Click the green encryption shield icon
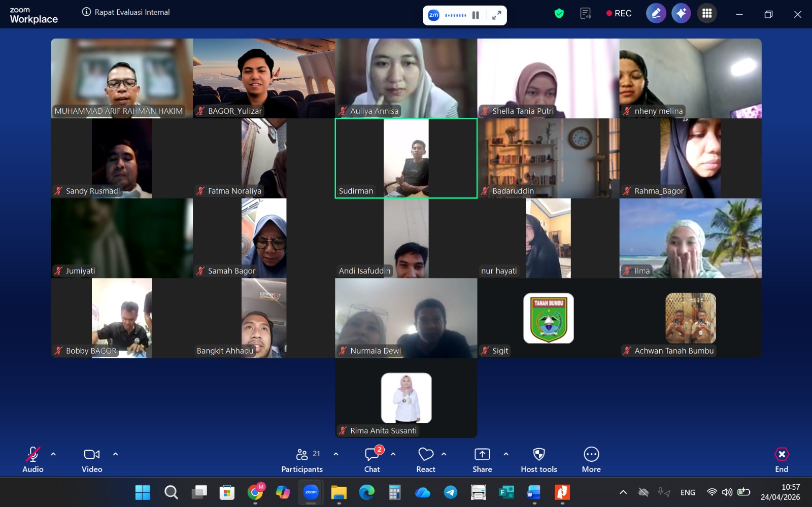 coord(559,14)
